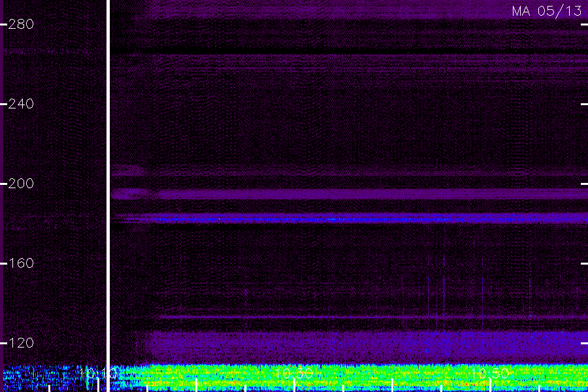Click the 10:10 time axis label
The image size is (588, 392).
tap(98, 374)
